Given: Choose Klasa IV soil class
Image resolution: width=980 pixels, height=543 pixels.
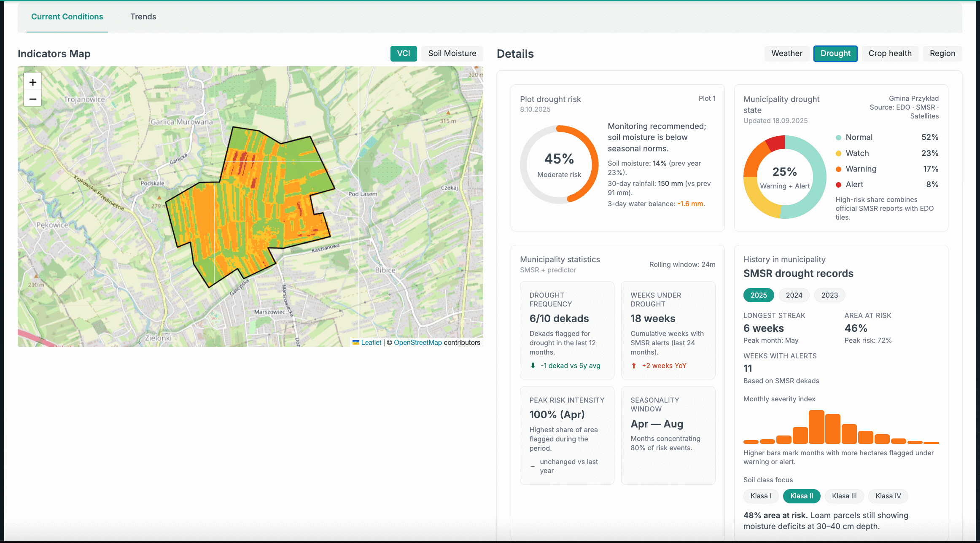Looking at the screenshot, I should pos(888,496).
